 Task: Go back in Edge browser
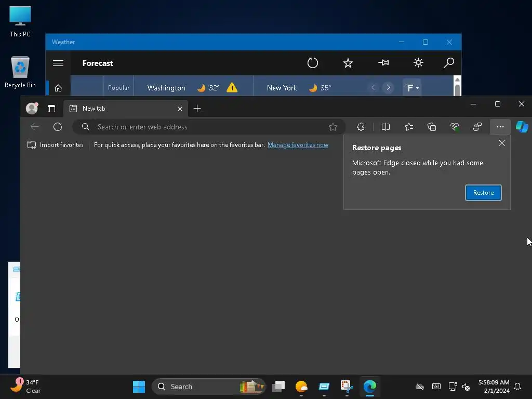pyautogui.click(x=35, y=127)
